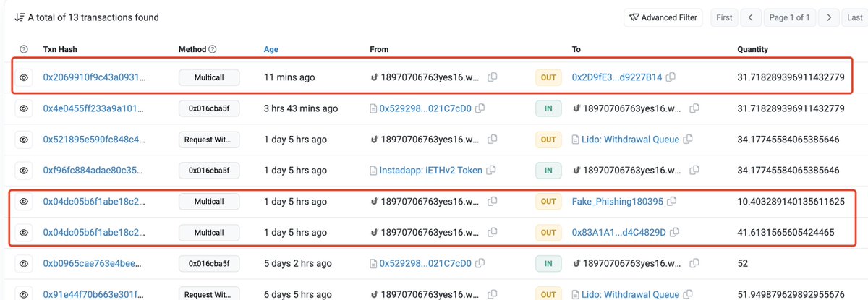Click the Last page button
Screen dimensions: 868x300
point(854,17)
